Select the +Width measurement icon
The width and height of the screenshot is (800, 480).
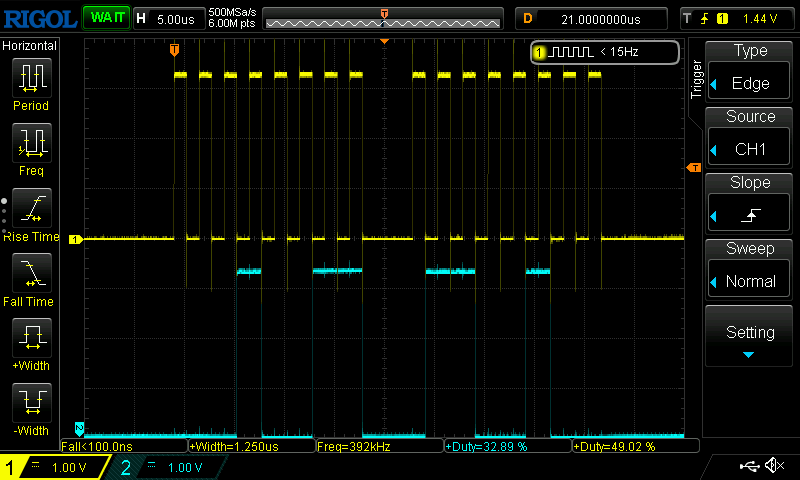32,338
